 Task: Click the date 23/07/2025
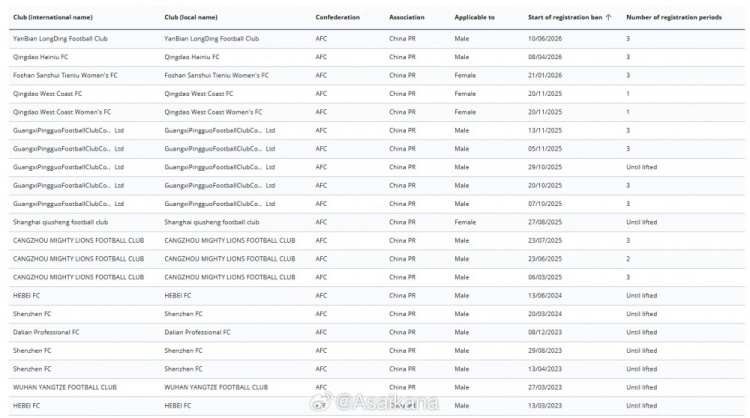click(545, 241)
